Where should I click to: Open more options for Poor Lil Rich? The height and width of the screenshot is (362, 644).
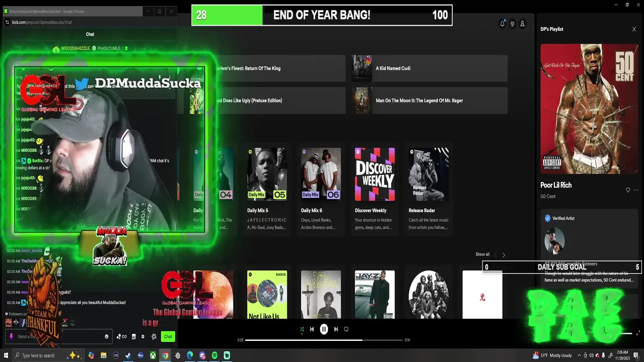[636, 190]
